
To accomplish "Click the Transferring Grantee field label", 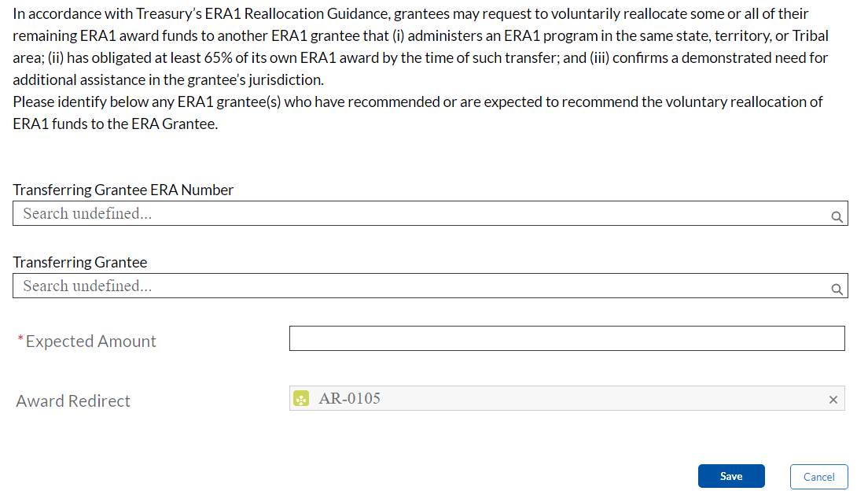I will pos(80,262).
